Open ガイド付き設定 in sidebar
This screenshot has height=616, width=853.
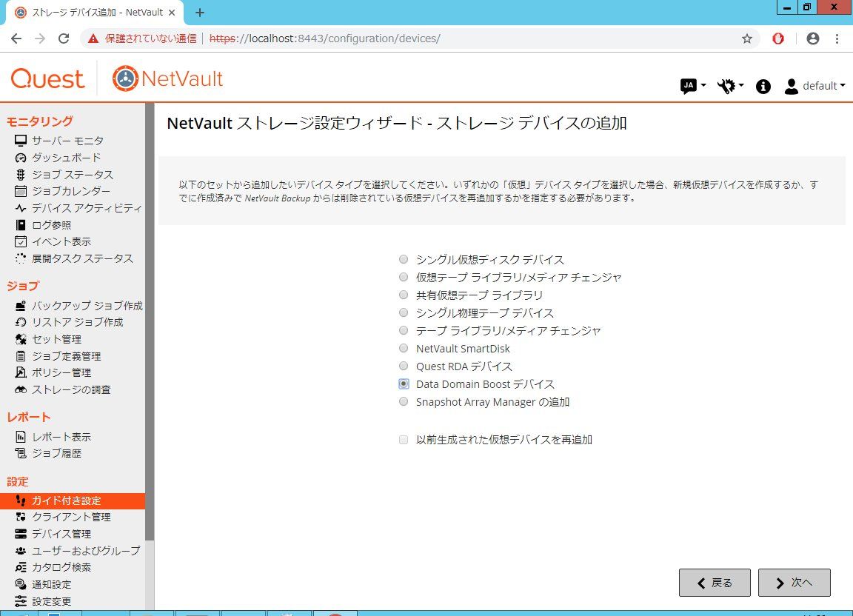point(73,500)
